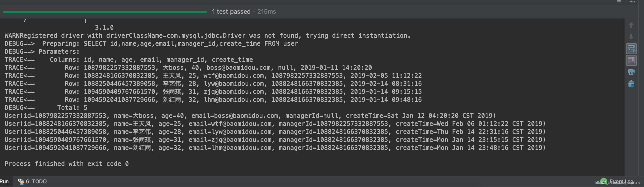Click the green Event Log notification badge
This screenshot has height=187, width=644.
604,181
